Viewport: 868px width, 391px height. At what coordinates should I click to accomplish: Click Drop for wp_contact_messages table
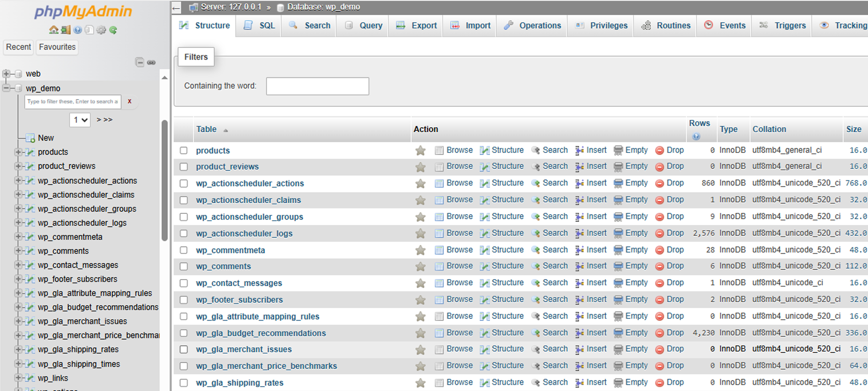tap(670, 283)
